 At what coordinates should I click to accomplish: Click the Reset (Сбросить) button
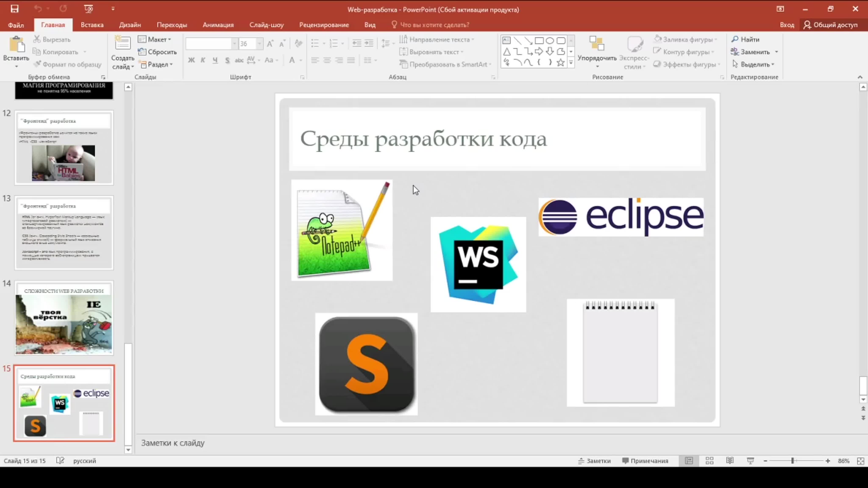pos(157,52)
